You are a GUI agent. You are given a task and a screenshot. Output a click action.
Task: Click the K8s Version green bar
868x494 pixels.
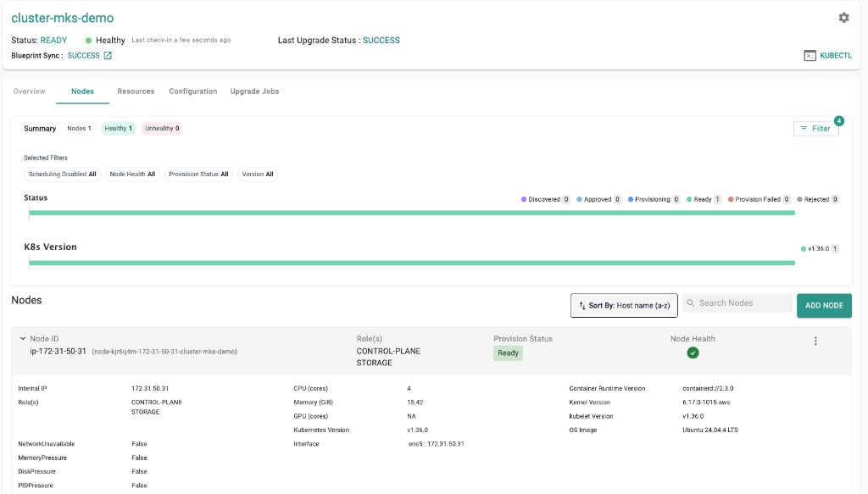click(412, 263)
